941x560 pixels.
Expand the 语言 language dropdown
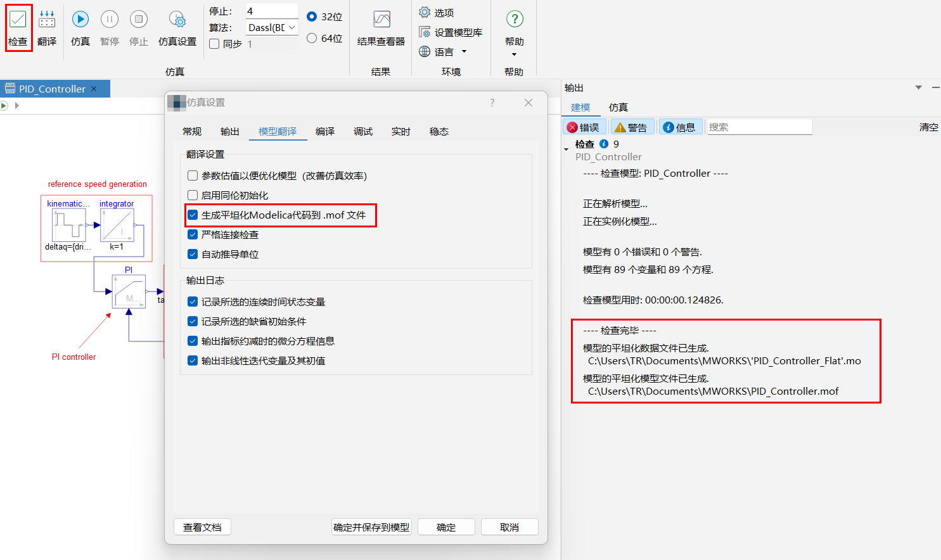coord(464,52)
